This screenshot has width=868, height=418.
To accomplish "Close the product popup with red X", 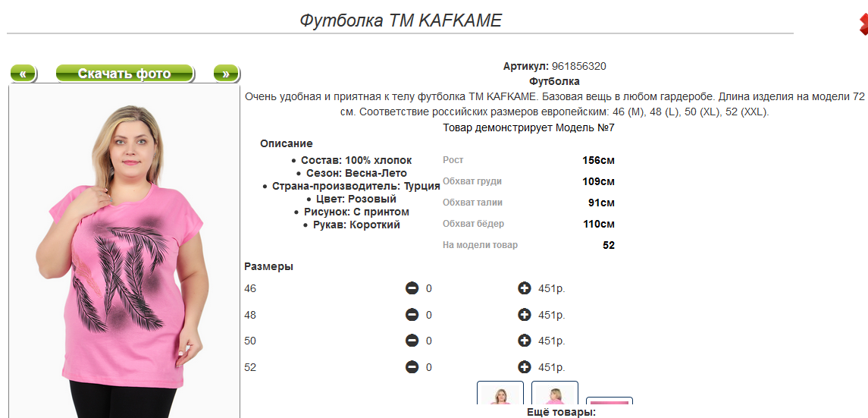I will point(863,24).
